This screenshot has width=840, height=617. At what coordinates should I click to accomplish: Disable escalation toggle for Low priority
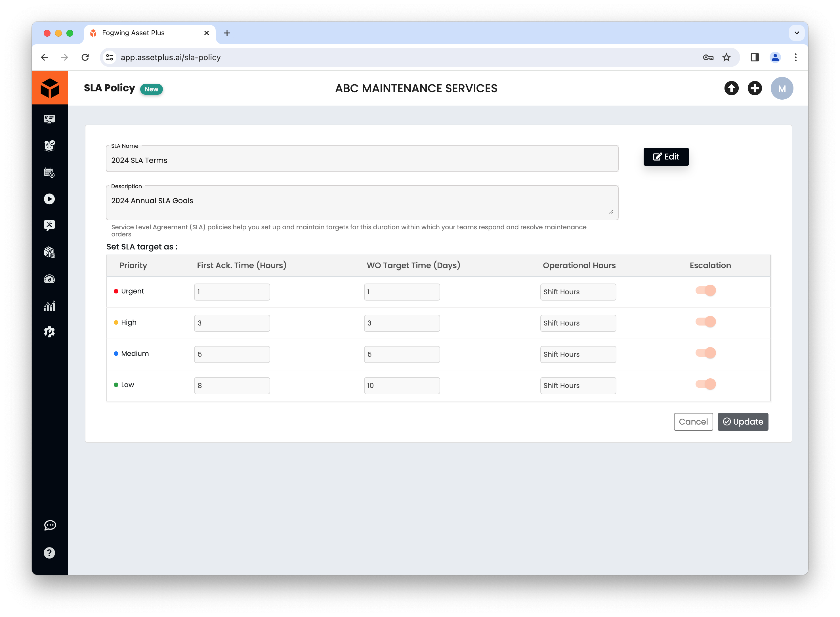(x=706, y=384)
